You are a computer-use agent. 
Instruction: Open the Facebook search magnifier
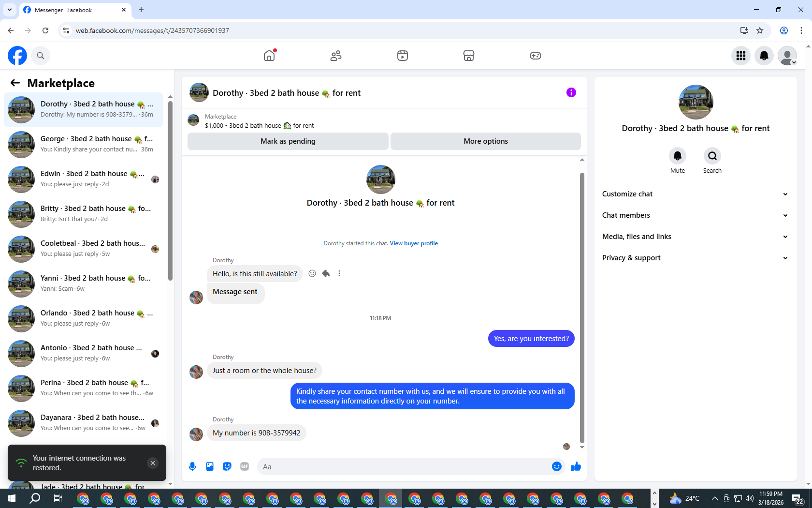point(41,56)
